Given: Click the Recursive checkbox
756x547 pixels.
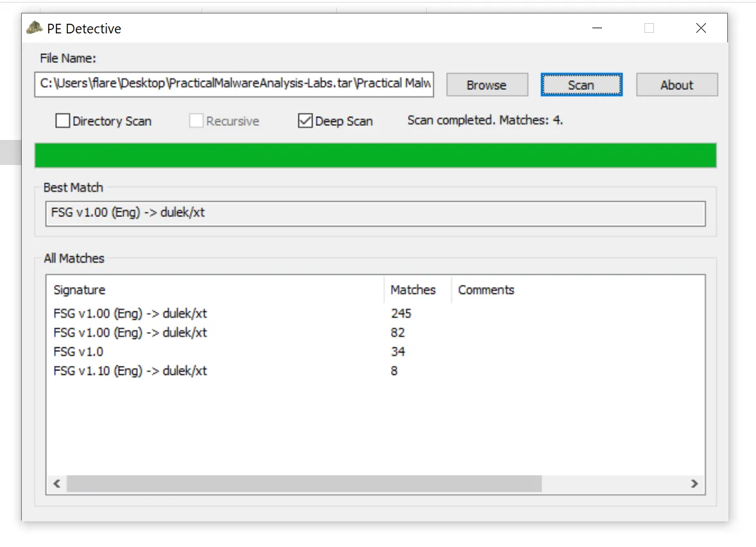Looking at the screenshot, I should tap(196, 121).
